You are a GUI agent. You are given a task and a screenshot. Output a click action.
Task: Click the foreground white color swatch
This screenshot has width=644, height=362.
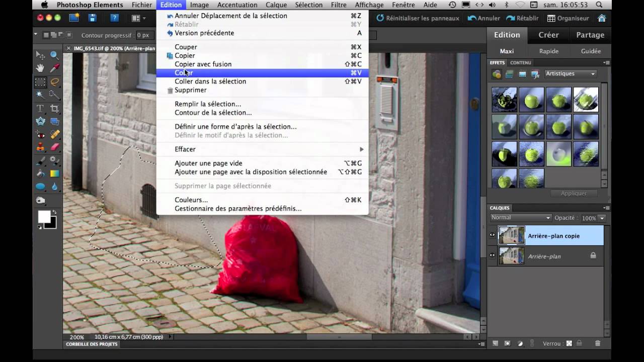point(44,217)
